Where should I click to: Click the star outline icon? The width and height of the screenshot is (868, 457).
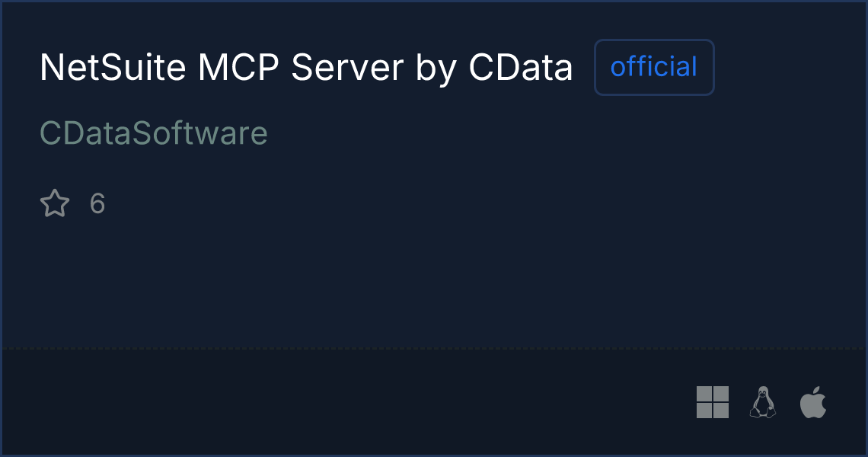pyautogui.click(x=55, y=203)
